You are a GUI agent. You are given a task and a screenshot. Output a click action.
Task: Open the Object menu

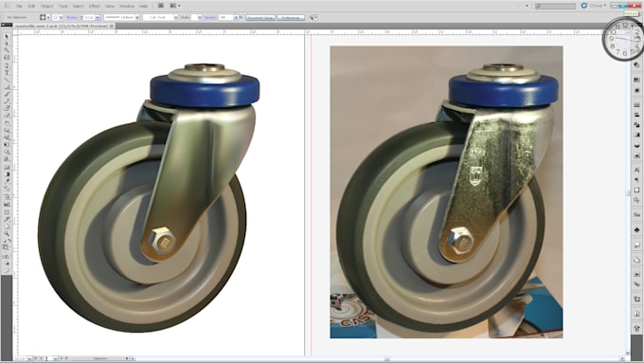click(x=46, y=6)
